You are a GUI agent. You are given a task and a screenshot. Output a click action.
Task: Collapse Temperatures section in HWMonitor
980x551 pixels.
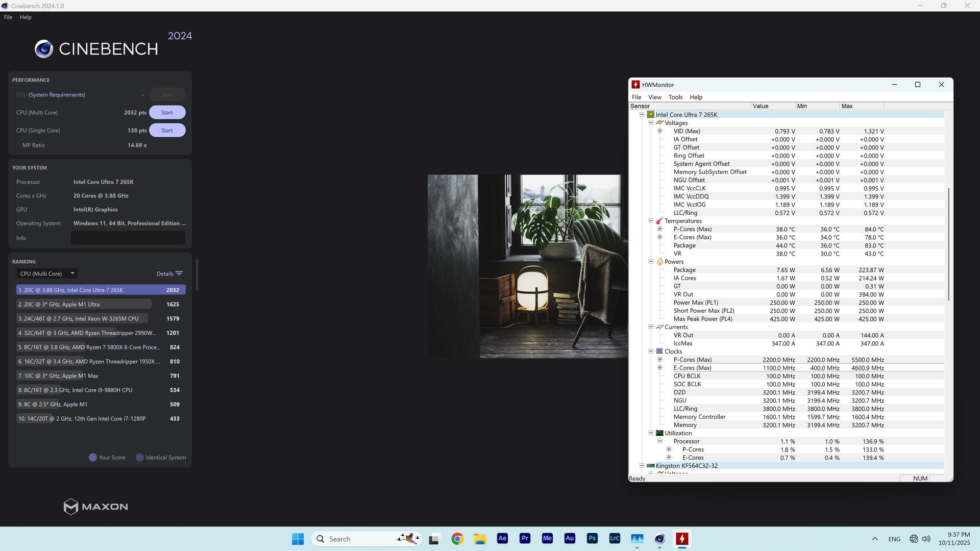tap(651, 221)
